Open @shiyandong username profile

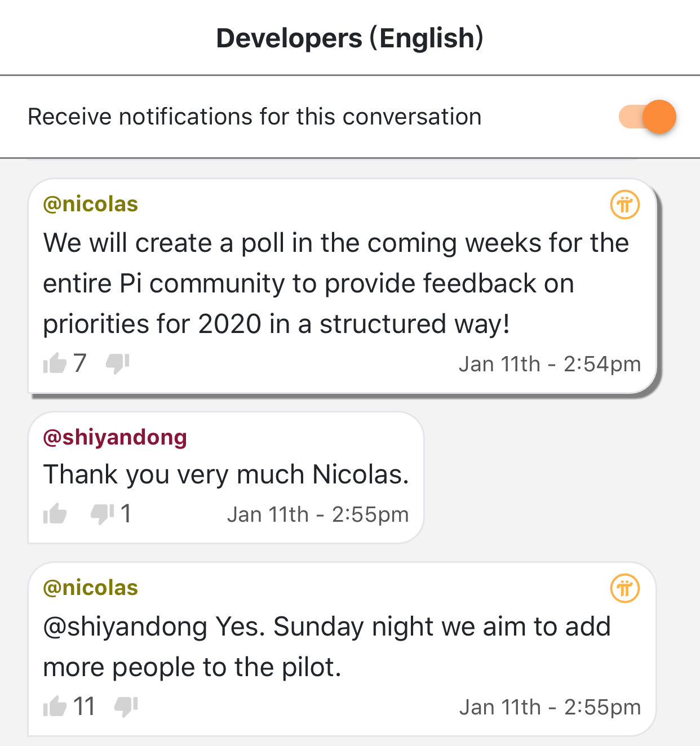pos(115,437)
